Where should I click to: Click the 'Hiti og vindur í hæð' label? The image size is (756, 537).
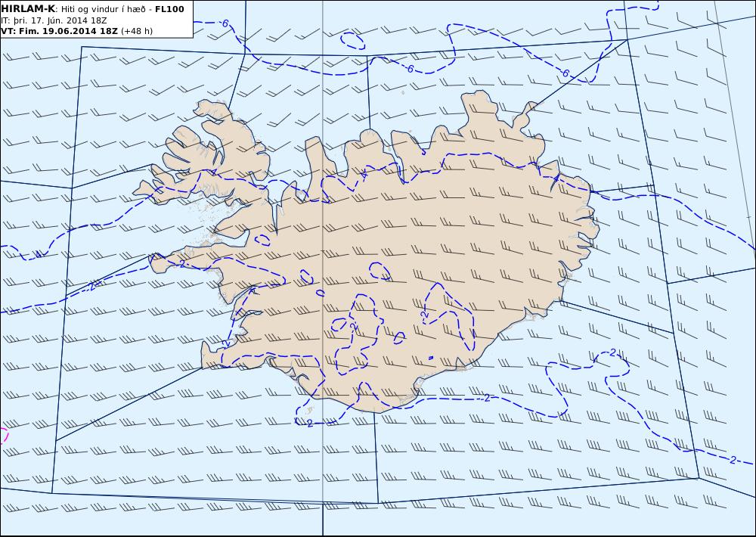(103, 10)
